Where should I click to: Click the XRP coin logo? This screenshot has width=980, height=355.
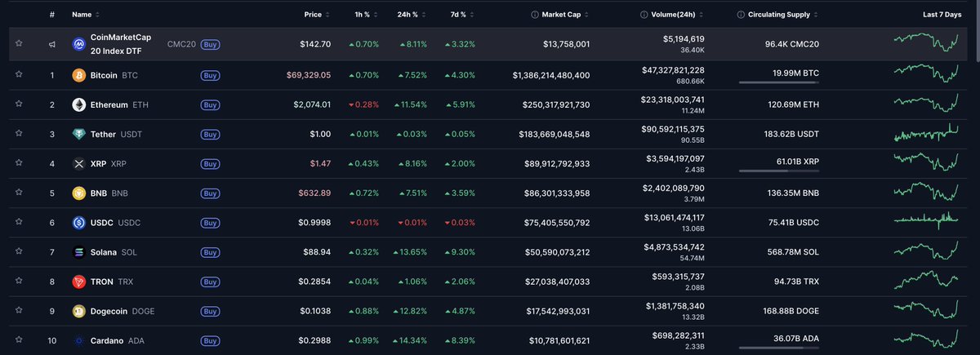tap(79, 163)
